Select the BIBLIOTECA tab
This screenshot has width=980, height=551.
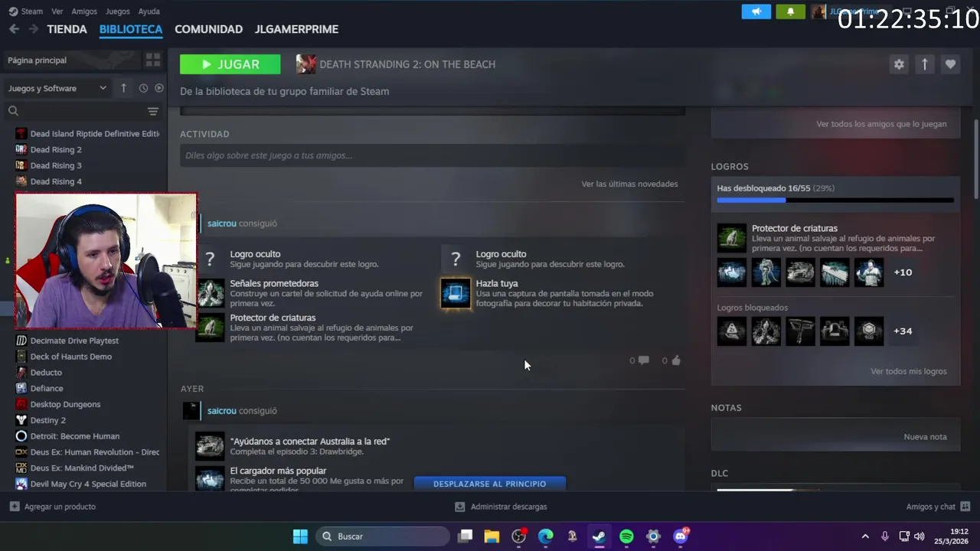point(131,29)
